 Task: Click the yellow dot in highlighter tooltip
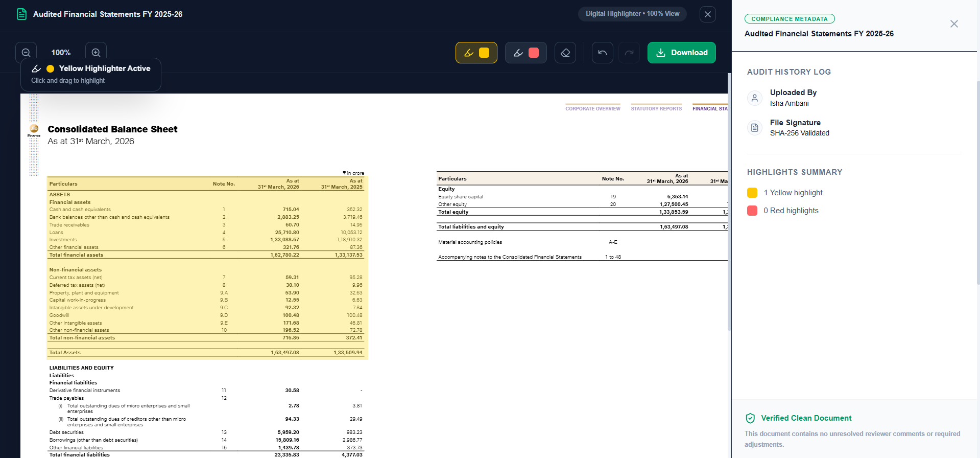coord(51,68)
